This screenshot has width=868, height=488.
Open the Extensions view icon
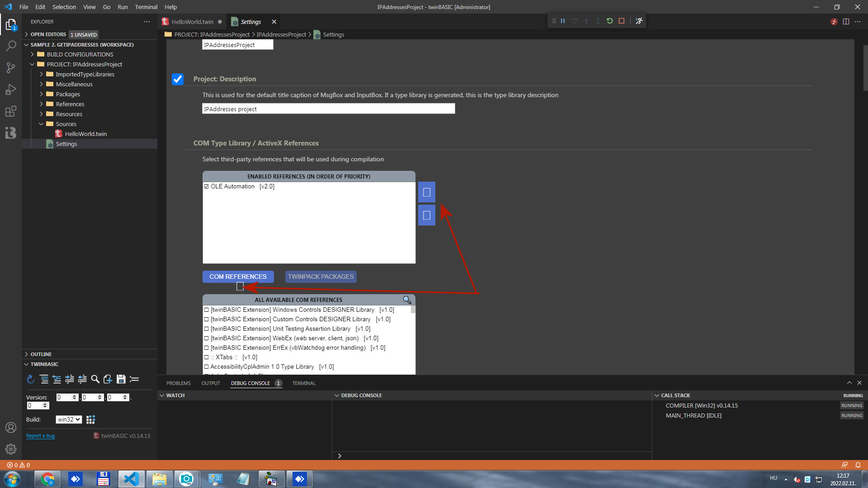click(11, 111)
